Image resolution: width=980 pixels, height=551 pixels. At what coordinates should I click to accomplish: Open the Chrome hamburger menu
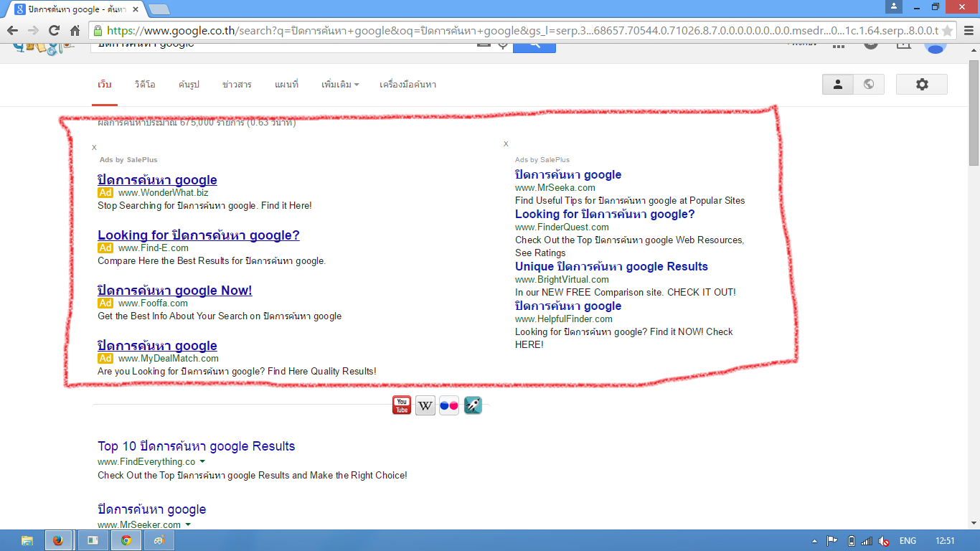click(967, 31)
